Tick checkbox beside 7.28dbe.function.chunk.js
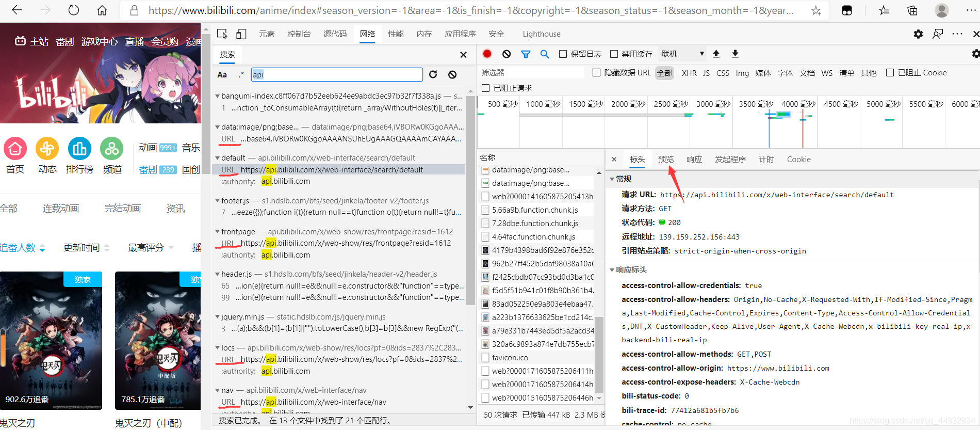 pos(485,223)
